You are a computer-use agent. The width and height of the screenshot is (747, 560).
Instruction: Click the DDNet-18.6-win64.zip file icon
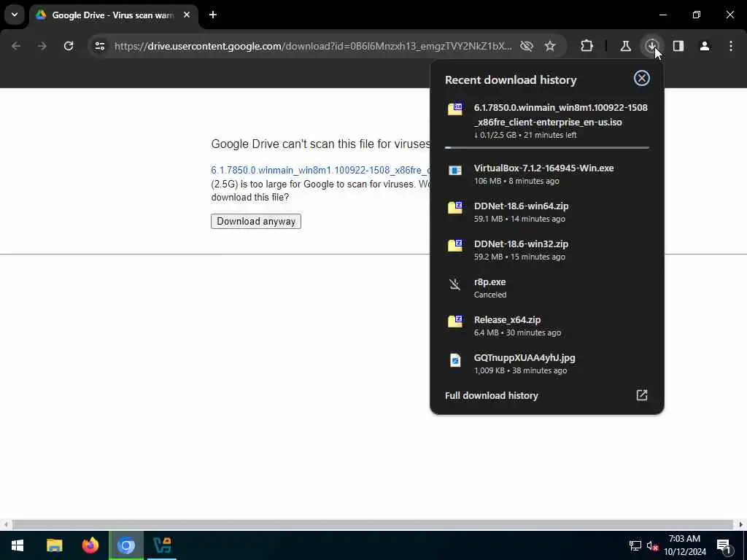pos(455,208)
